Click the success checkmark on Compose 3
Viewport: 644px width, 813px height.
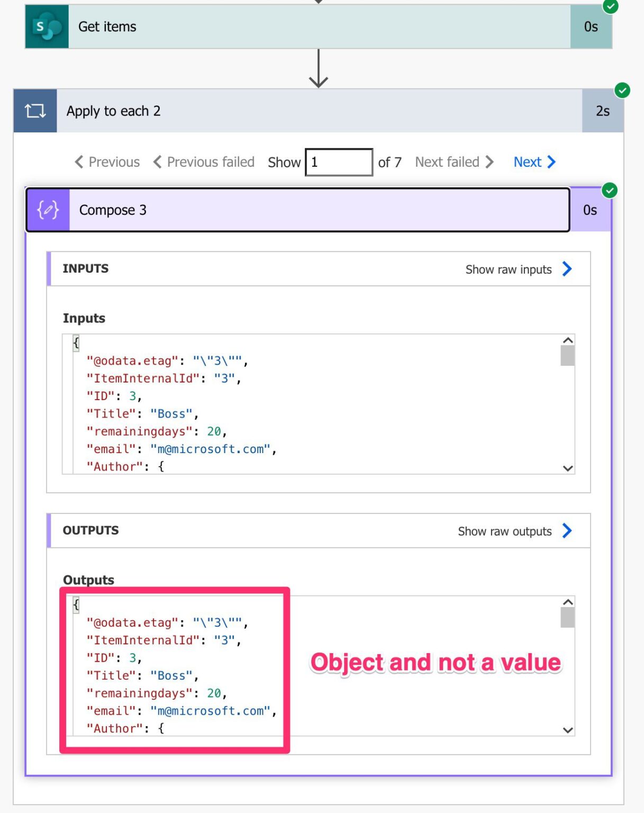610,191
